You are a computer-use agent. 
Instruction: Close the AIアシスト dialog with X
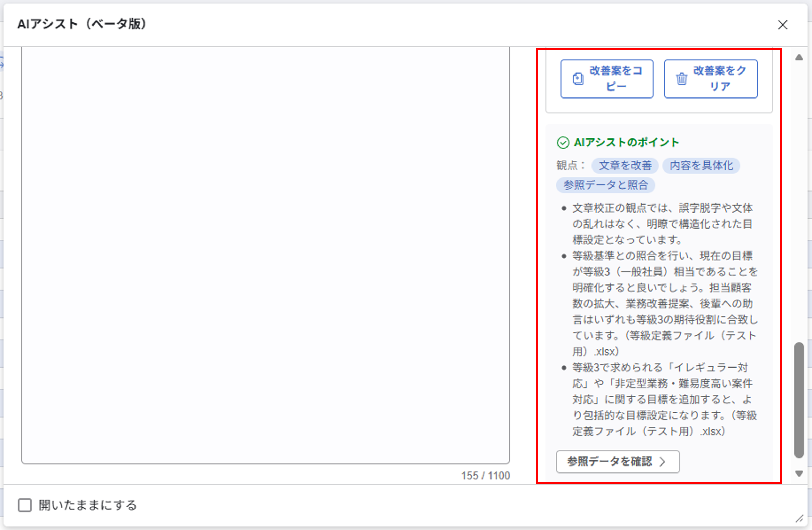[782, 25]
